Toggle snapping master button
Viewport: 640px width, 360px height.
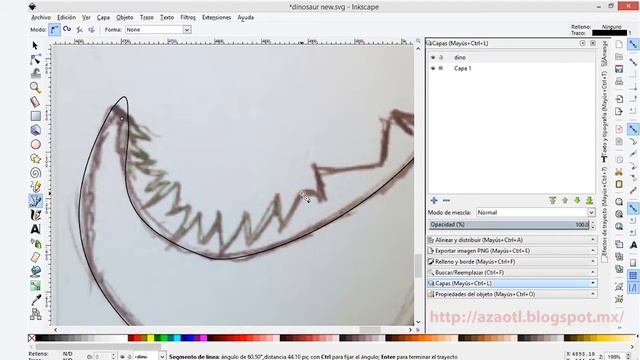coord(633,44)
